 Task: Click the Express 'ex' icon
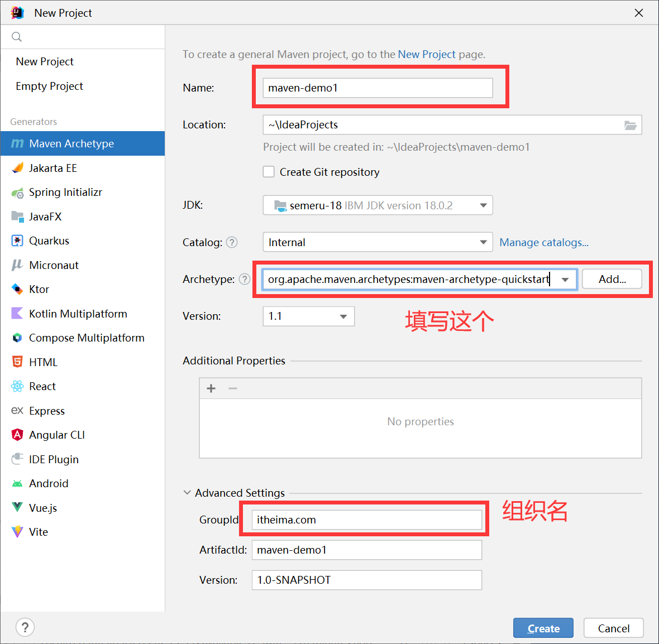17,410
